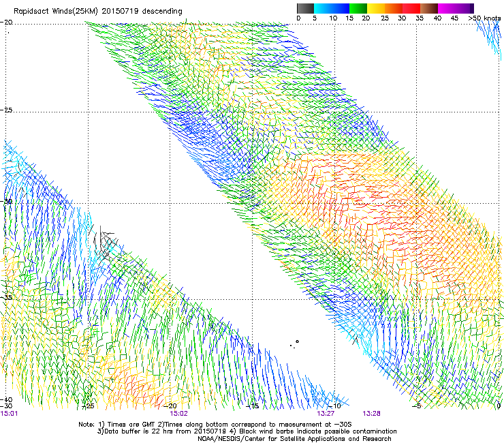Click the yellow 20-25 knots legend swatch
This screenshot has width=504, height=443.
376,8
